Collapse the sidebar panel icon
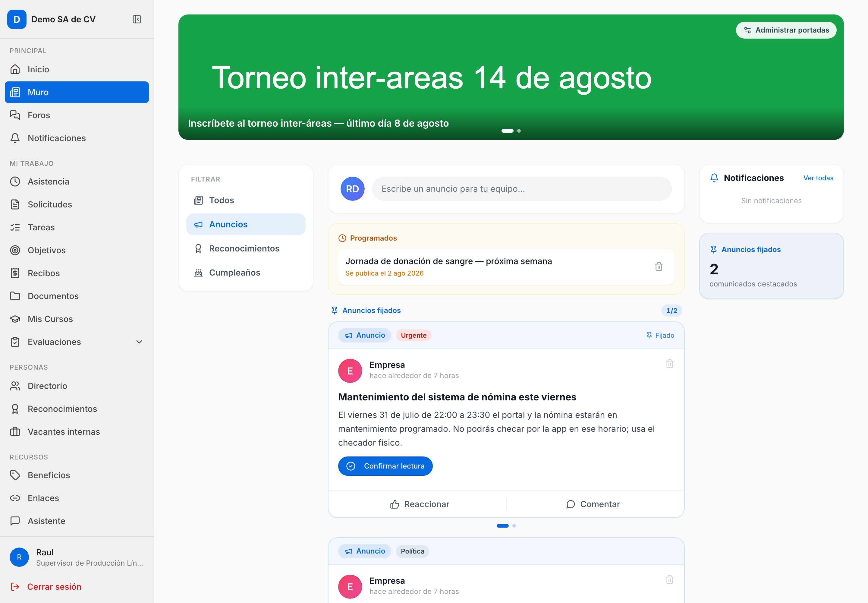This screenshot has height=603, width=868. [137, 19]
